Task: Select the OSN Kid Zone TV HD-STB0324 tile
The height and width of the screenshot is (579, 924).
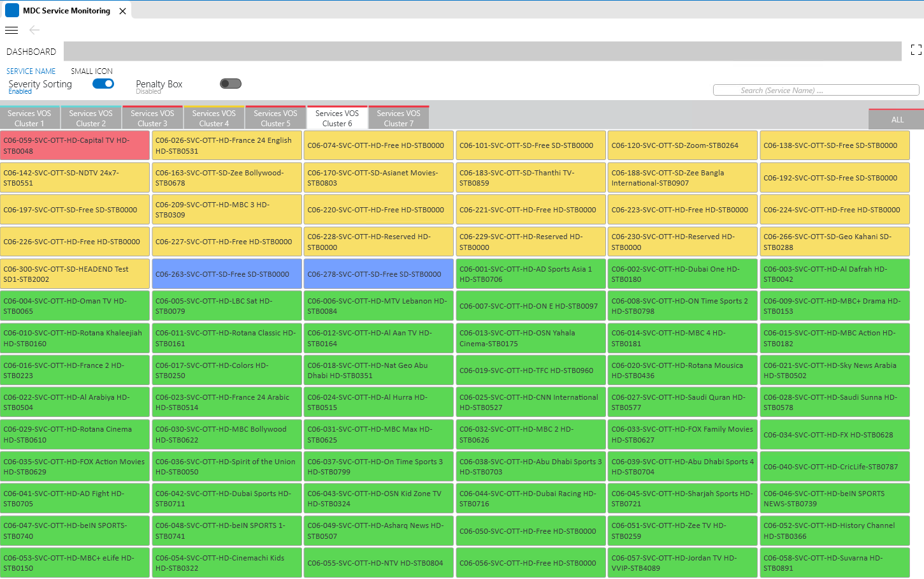Action: click(x=379, y=499)
